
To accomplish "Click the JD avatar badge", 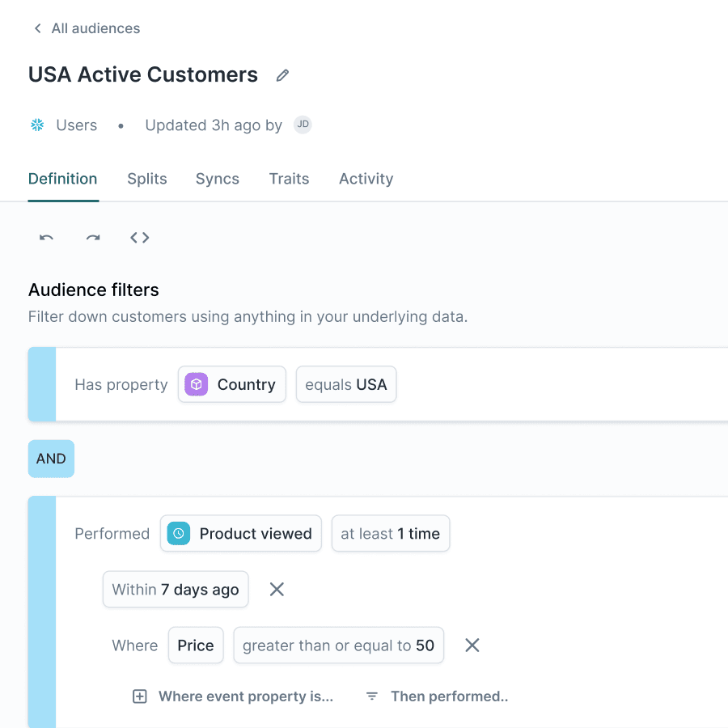I will pos(303,125).
